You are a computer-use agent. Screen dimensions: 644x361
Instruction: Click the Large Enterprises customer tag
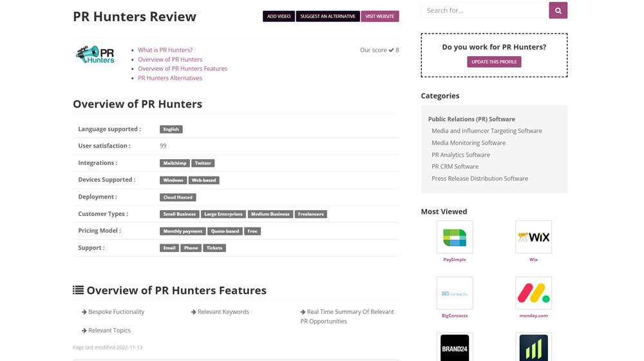tap(223, 214)
